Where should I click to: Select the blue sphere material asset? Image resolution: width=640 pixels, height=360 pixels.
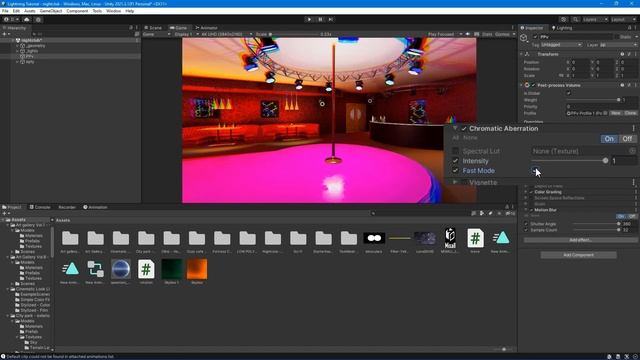pyautogui.click(x=121, y=269)
